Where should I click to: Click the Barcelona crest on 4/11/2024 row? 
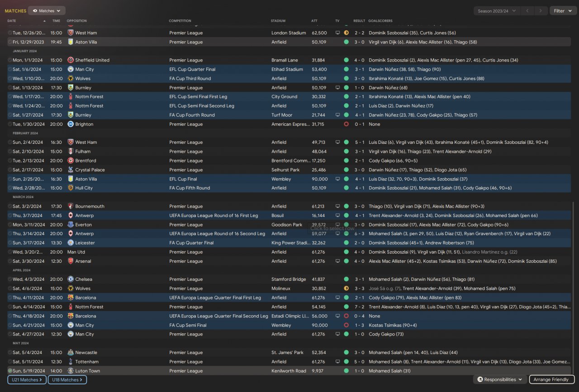point(70,298)
